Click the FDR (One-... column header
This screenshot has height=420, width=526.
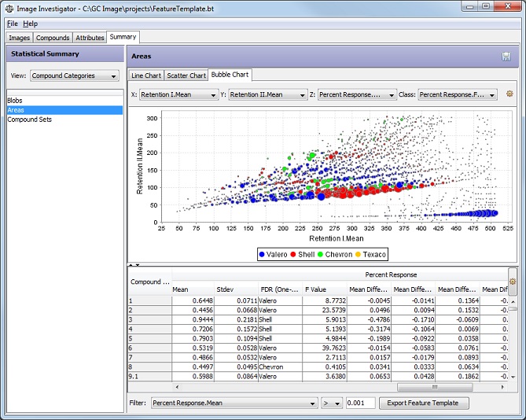[x=280, y=289]
